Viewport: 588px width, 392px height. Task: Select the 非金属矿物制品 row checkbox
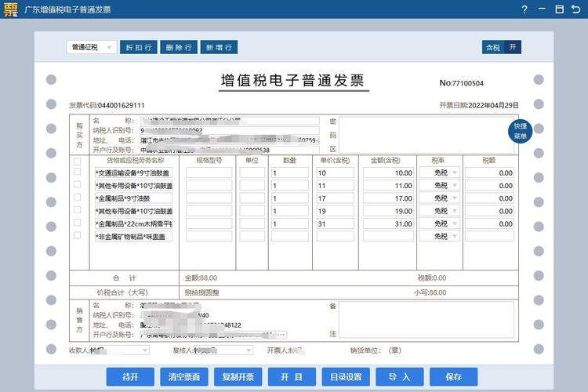coord(77,236)
